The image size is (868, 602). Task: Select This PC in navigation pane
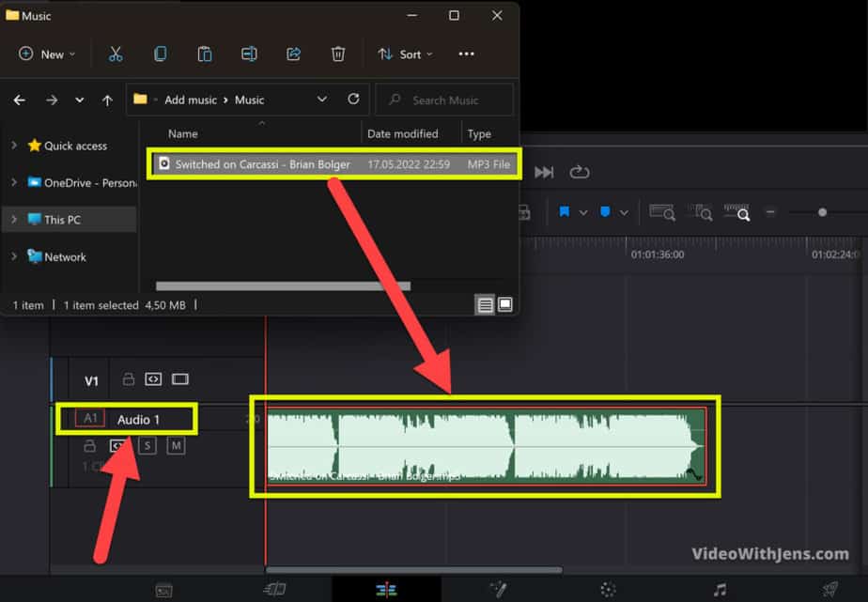[62, 220]
